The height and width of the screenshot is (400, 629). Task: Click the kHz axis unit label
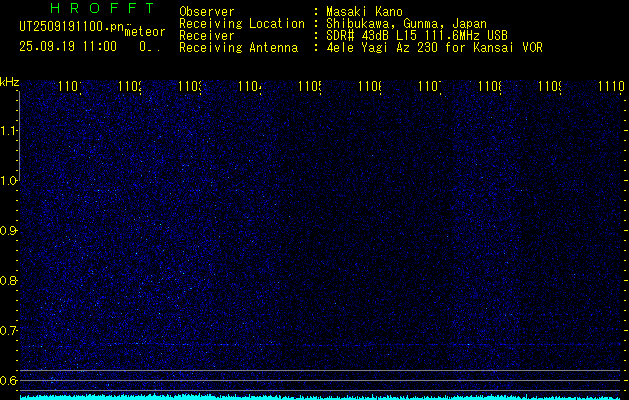(9, 81)
